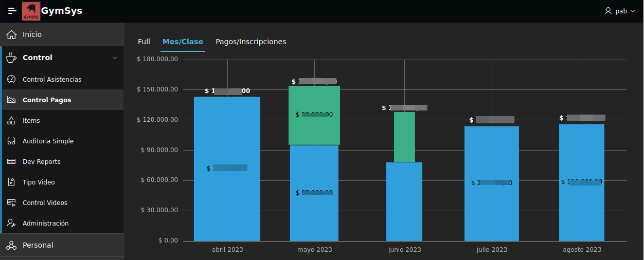Click the Items shapes icon
The image size is (644, 260).
click(x=11, y=121)
